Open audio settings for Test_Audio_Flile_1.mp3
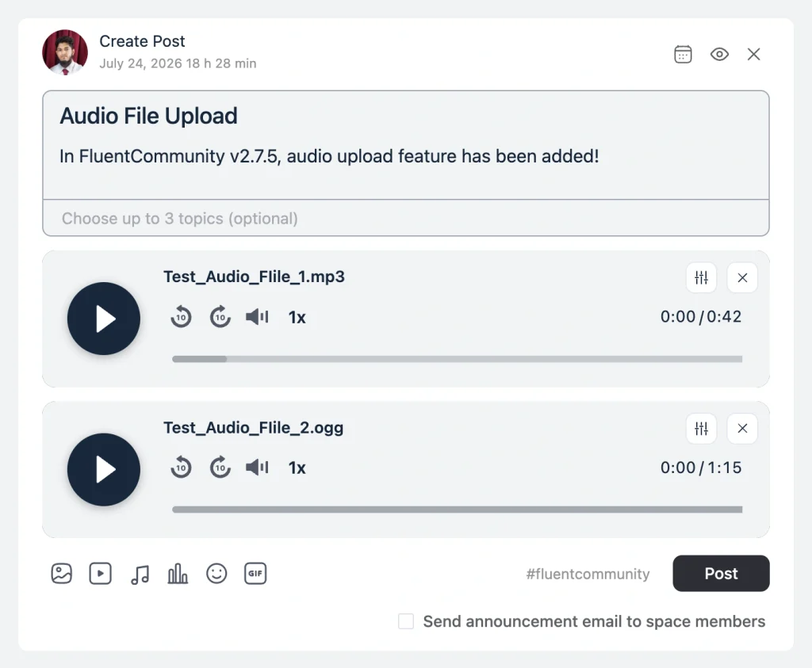The height and width of the screenshot is (668, 812). 701,278
